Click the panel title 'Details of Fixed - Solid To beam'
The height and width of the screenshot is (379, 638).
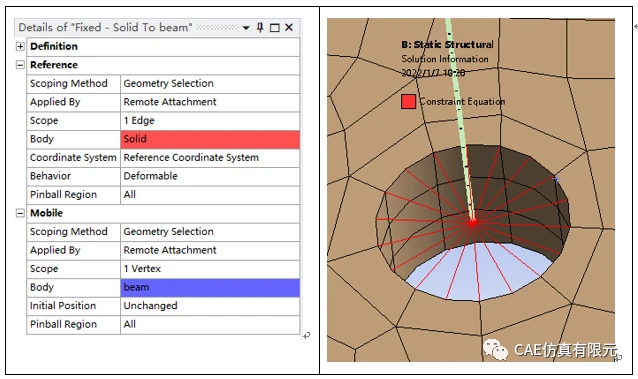point(105,28)
